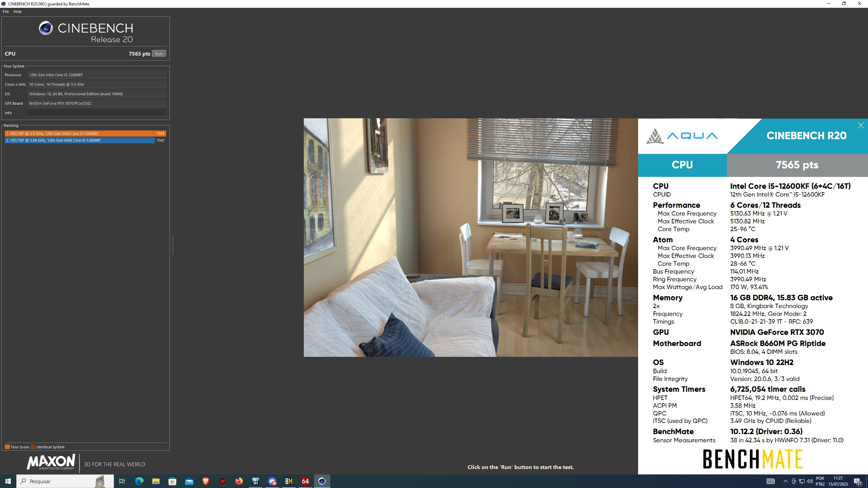868x488 pixels.
Task: Switch the POR PTB2 input language
Action: [820, 481]
